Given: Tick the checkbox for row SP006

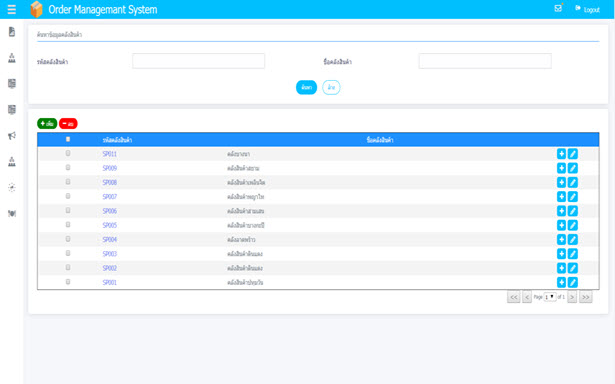Looking at the screenshot, I should coord(68,210).
